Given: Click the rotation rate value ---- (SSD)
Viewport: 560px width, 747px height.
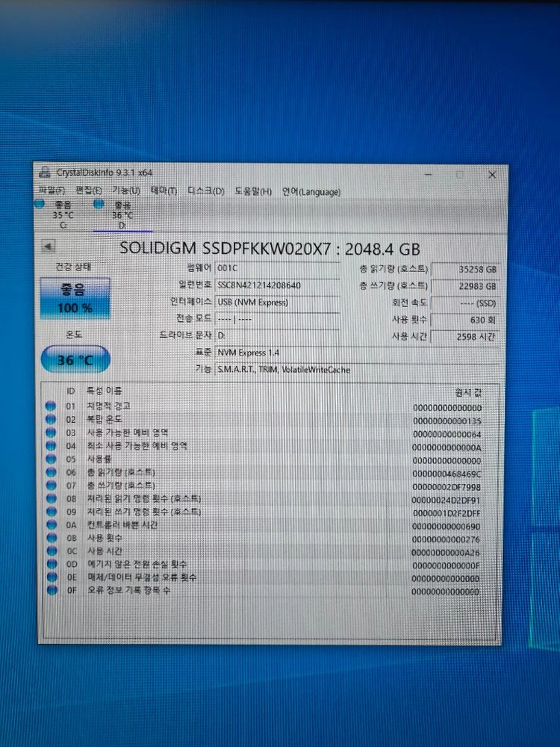Looking at the screenshot, I should [464, 303].
